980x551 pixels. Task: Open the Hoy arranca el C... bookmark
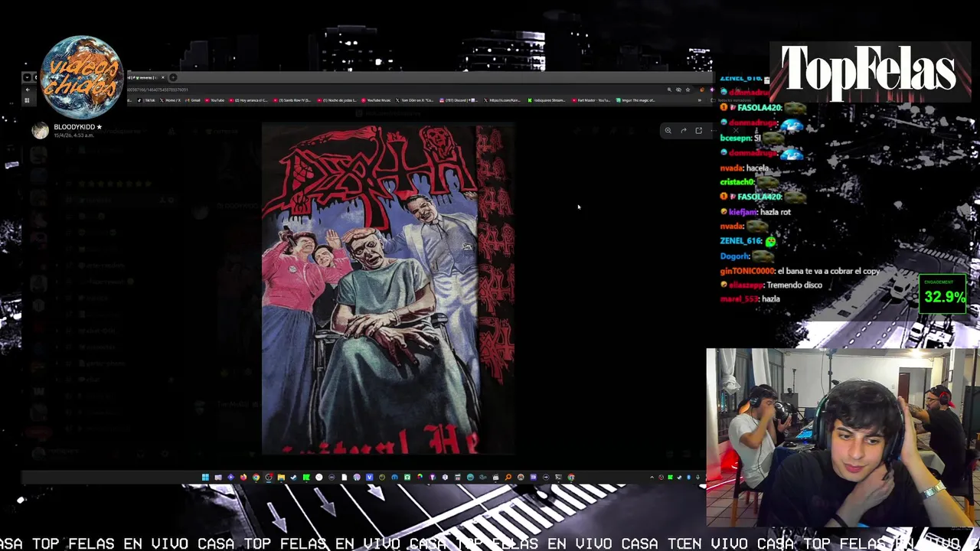(x=248, y=100)
